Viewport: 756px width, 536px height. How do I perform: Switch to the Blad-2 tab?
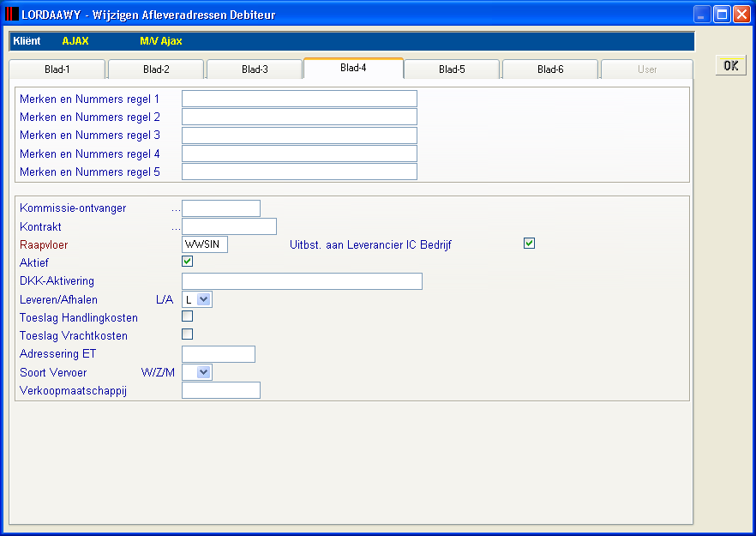tap(156, 69)
